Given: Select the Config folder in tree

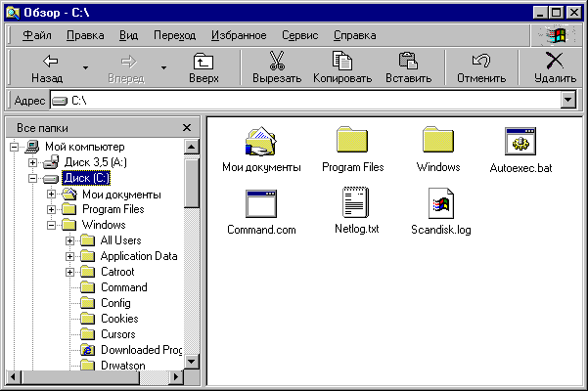Looking at the screenshot, I should [115, 303].
